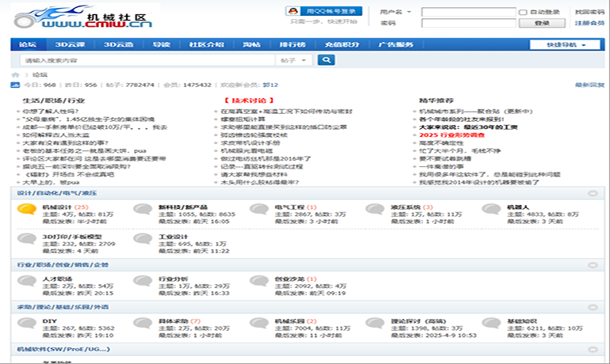Click the cmiw.cn 机械社区 site logo
The height and width of the screenshot is (364, 610).
(x=83, y=17)
